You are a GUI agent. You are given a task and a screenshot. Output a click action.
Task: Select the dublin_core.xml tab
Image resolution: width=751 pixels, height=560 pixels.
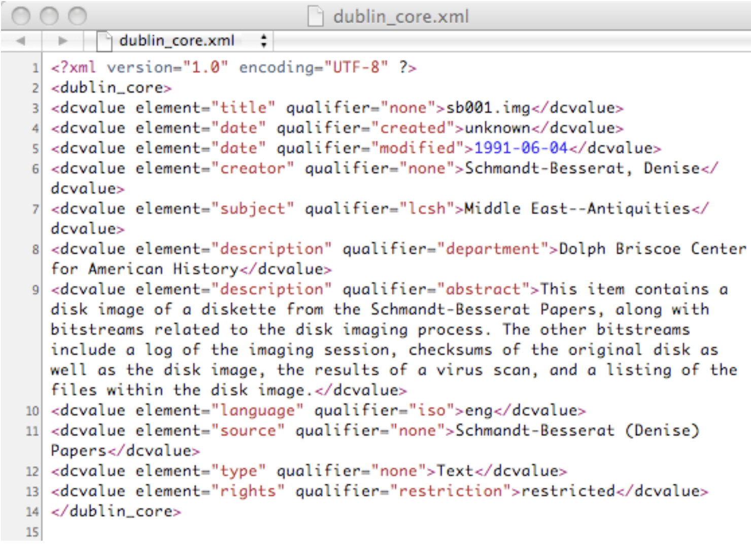(175, 40)
